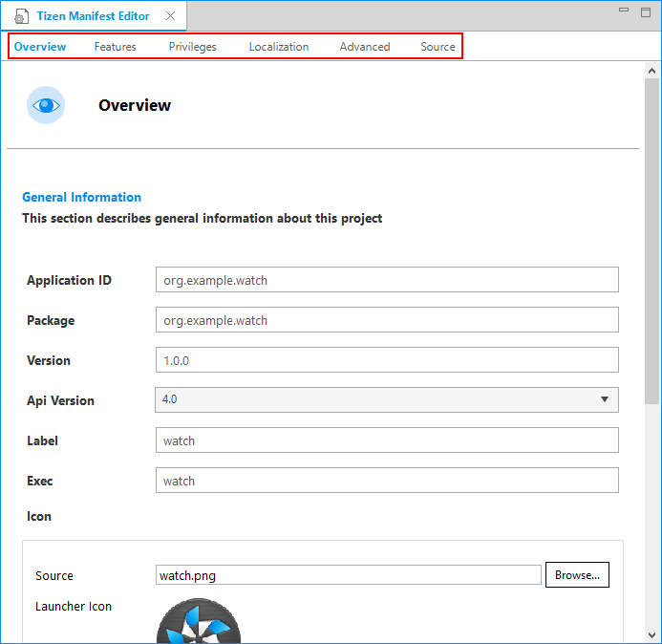Image resolution: width=662 pixels, height=644 pixels.
Task: Click the Overview eye icon
Action: coord(46,105)
